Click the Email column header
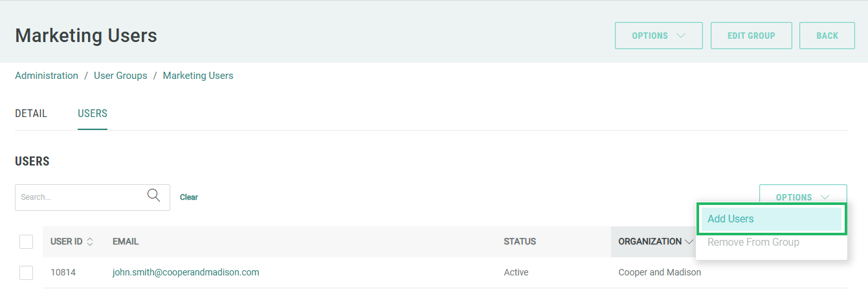The image size is (868, 300). [126, 242]
